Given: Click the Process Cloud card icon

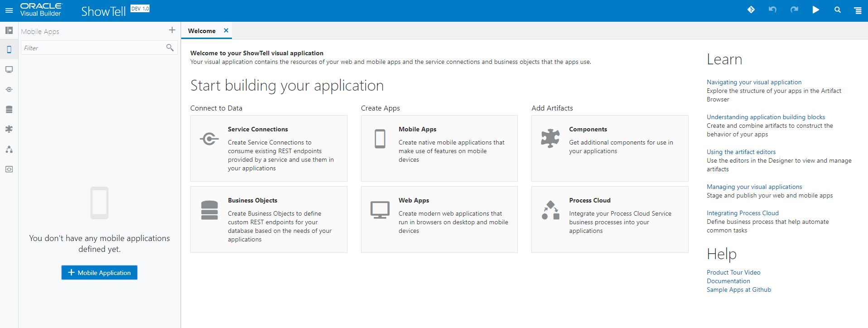Looking at the screenshot, I should click(x=550, y=210).
